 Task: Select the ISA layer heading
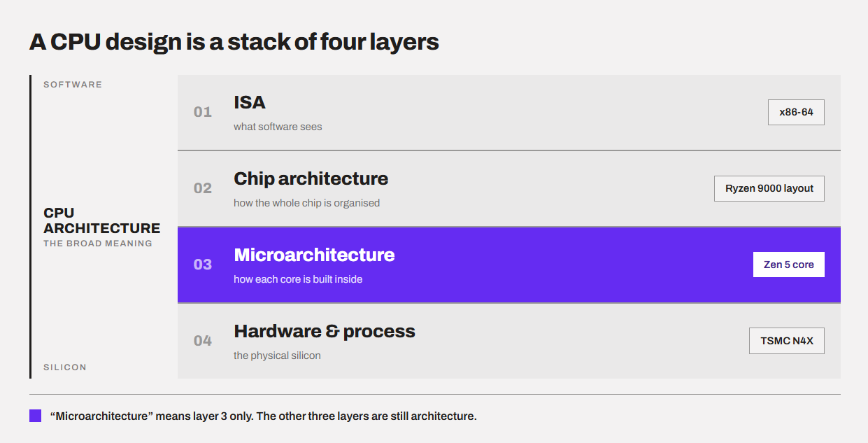click(250, 103)
